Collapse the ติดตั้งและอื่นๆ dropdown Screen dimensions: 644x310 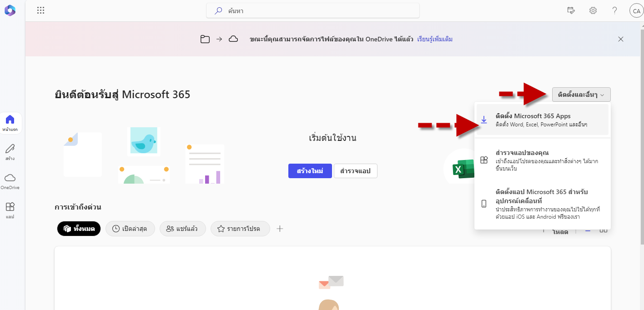click(x=581, y=95)
